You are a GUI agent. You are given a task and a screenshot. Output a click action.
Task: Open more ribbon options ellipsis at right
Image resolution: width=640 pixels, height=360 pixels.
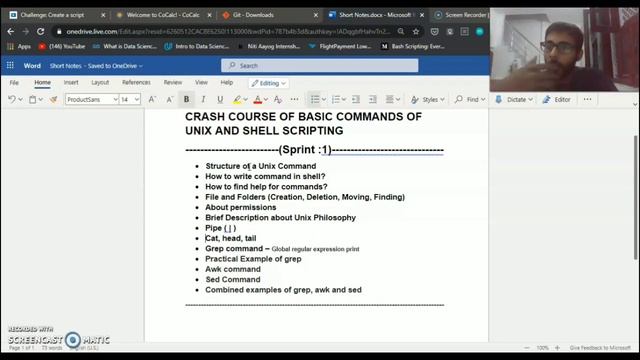tap(587, 99)
